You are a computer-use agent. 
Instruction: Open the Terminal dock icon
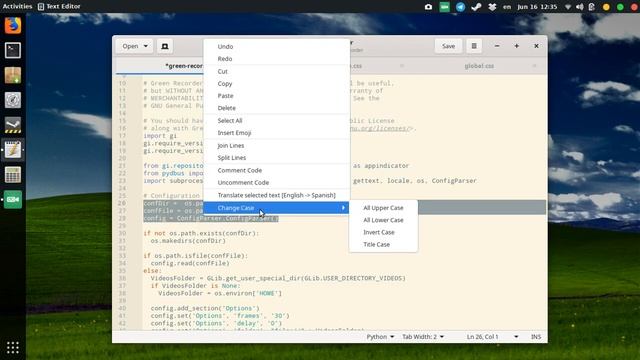click(x=13, y=51)
